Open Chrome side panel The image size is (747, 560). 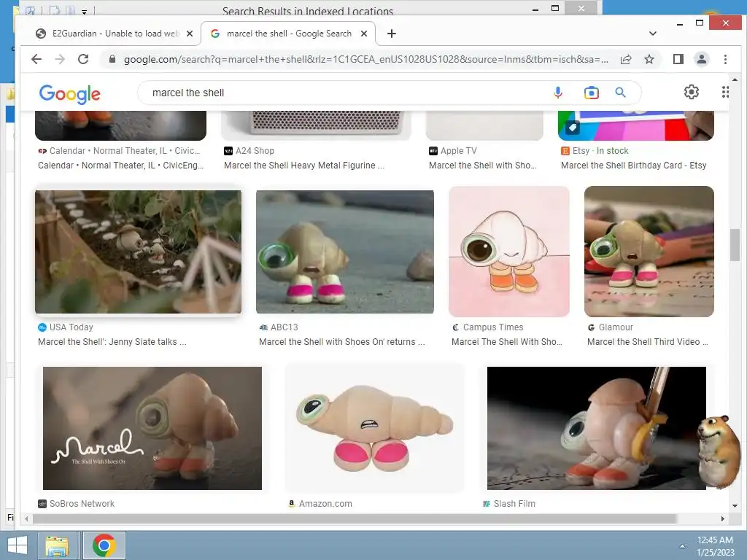tap(678, 59)
